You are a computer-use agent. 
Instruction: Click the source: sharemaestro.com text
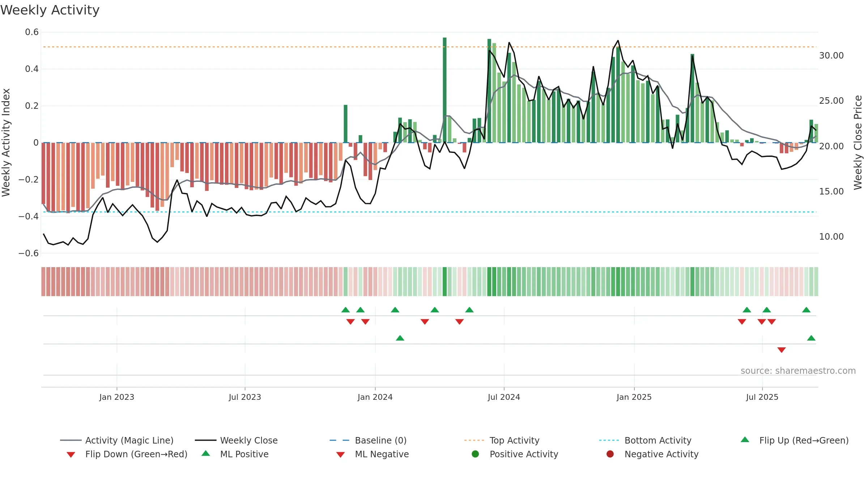(798, 371)
